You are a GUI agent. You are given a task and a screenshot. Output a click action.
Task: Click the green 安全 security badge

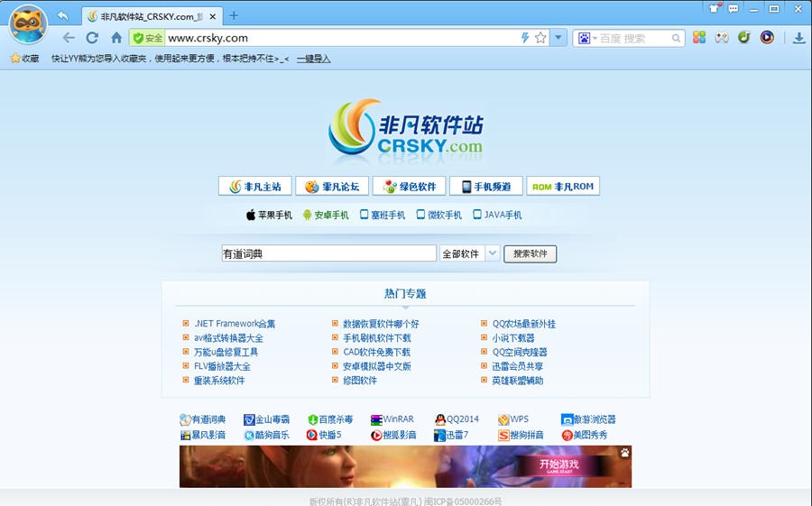coord(148,38)
